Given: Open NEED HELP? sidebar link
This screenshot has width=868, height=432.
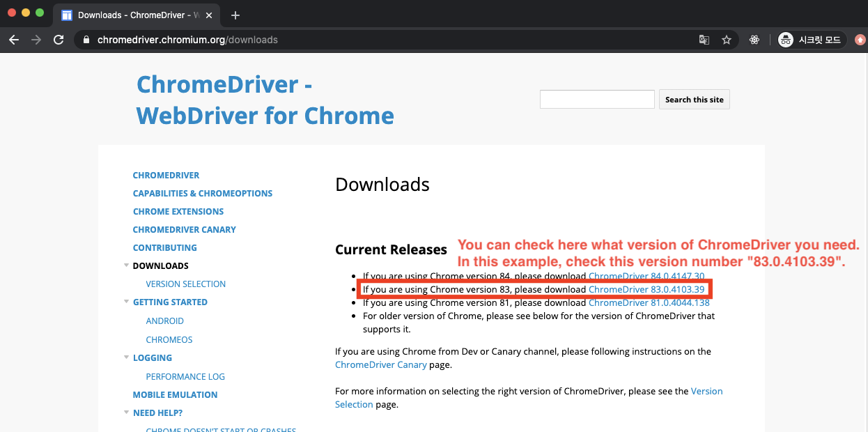Looking at the screenshot, I should (158, 412).
